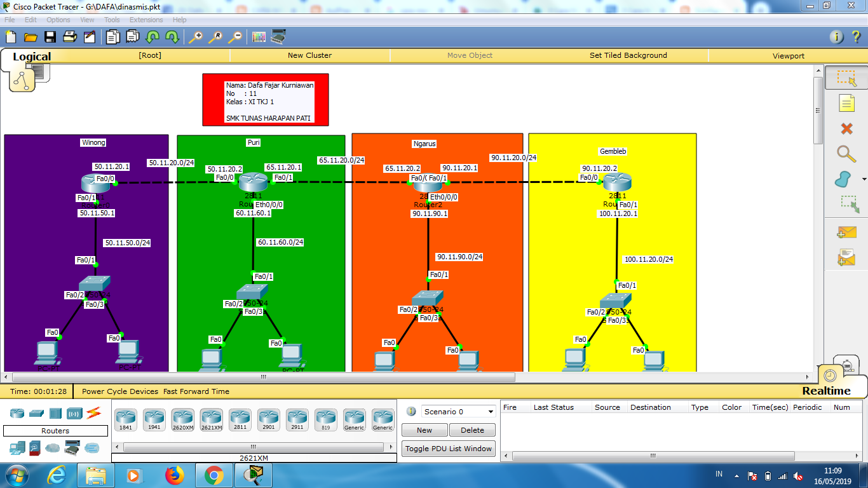Select the 2811 router model
Viewport: 868px width, 488px height.
click(x=240, y=419)
